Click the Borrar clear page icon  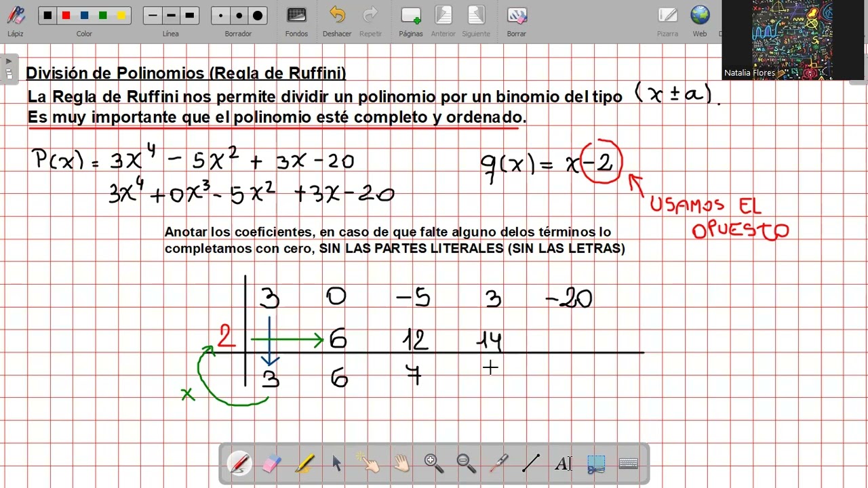(x=517, y=15)
